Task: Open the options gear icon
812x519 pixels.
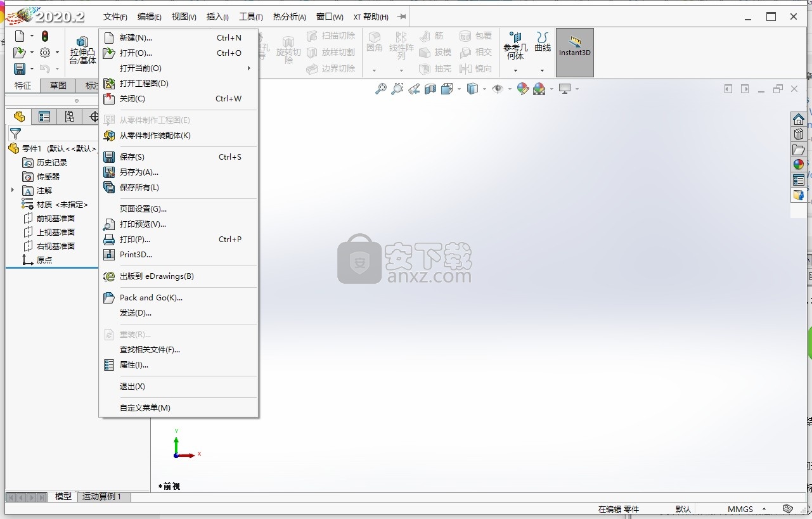Action: tap(45, 53)
